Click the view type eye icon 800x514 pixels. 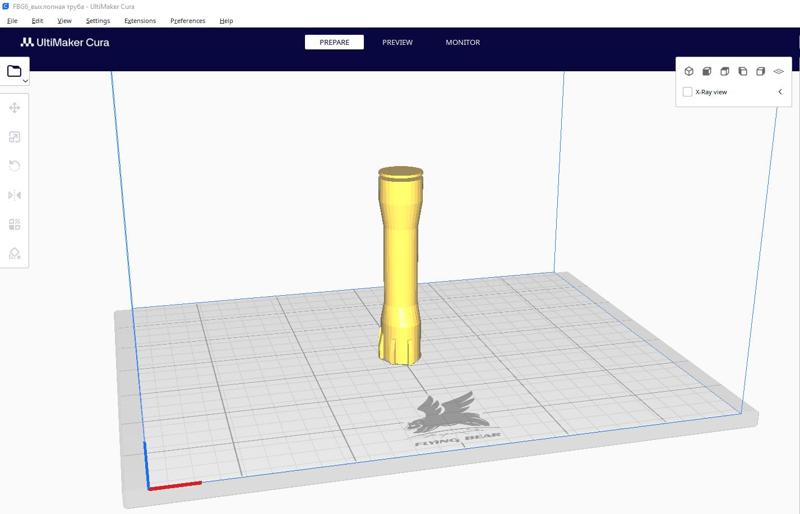[778, 71]
